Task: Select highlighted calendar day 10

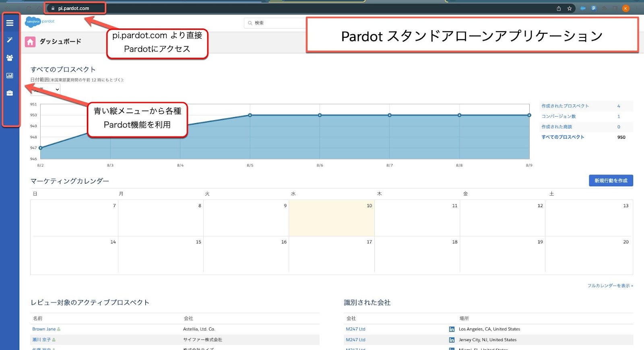Action: 332,218
